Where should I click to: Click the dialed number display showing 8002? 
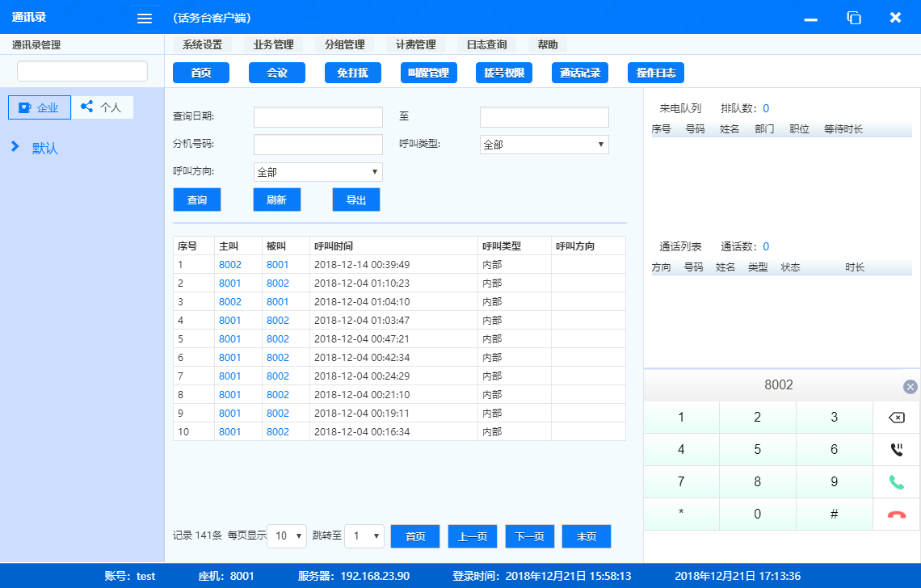pyautogui.click(x=779, y=385)
